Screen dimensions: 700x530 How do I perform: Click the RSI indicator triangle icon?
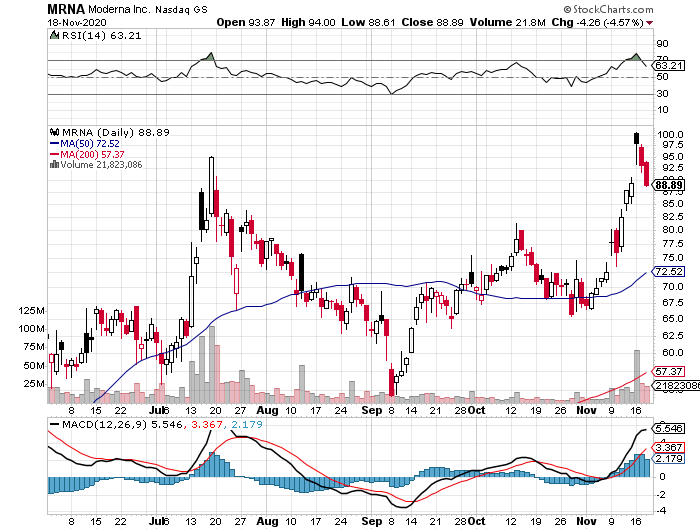click(x=54, y=35)
